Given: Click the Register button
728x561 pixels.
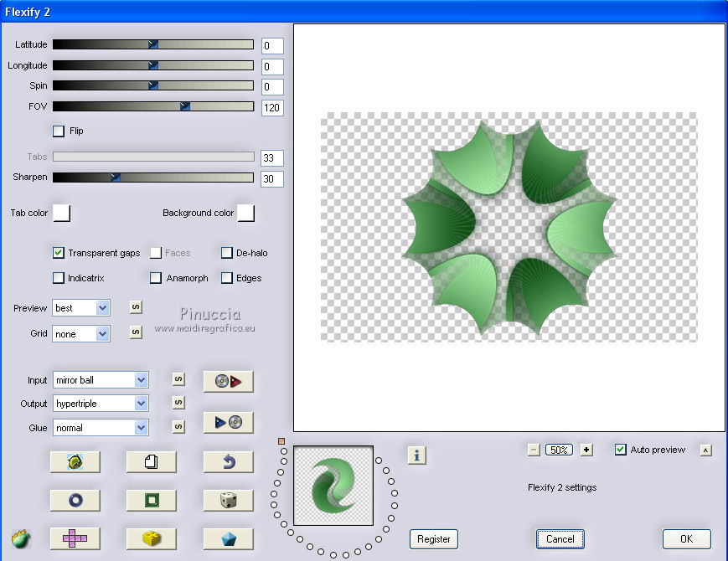Looking at the screenshot, I should [434, 539].
